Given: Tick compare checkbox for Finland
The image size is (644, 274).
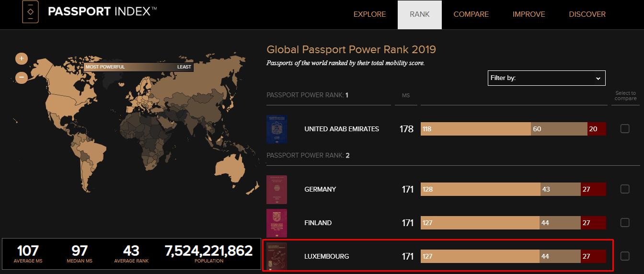Looking at the screenshot, I should tap(625, 222).
